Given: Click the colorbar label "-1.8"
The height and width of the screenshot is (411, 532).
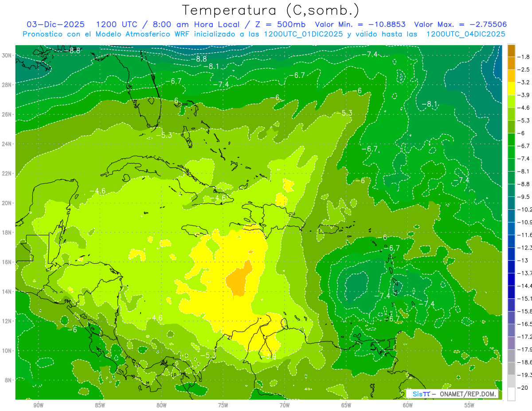Looking at the screenshot, I should pos(524,57).
